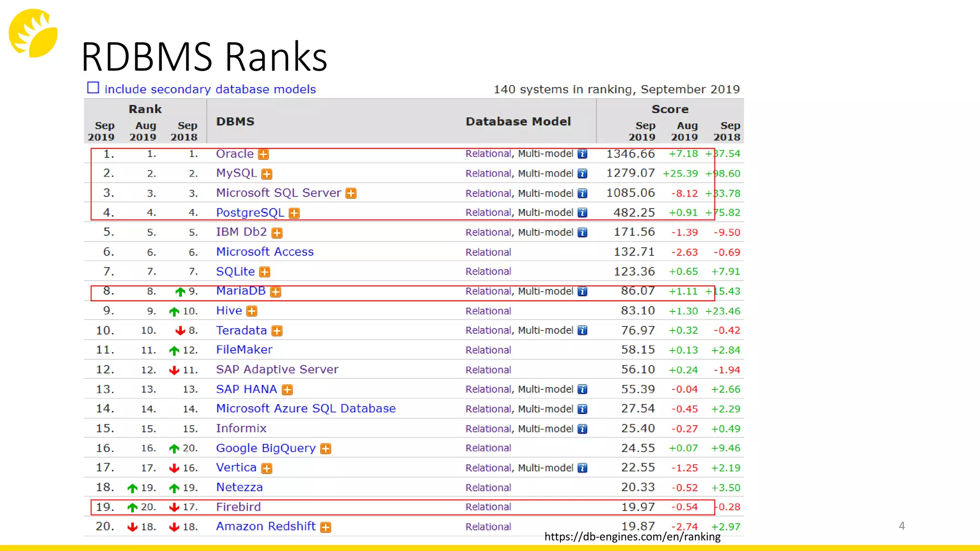Open the Informix link

[241, 428]
